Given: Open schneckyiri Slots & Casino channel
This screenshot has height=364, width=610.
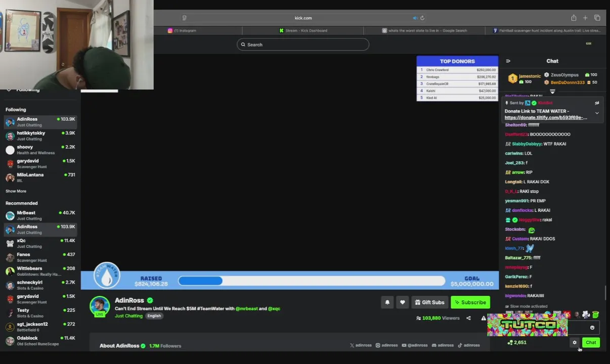Looking at the screenshot, I should 40,285.
